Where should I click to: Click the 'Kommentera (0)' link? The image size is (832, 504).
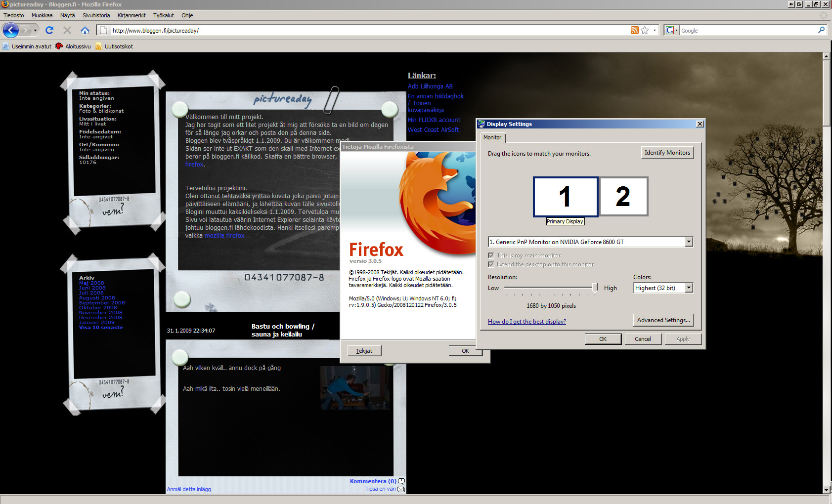[x=373, y=481]
